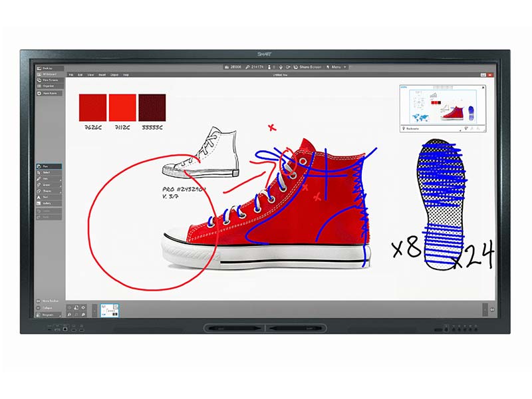Click the 7626C red color swatch
Viewport: 532px width, 399px height.
[92, 108]
